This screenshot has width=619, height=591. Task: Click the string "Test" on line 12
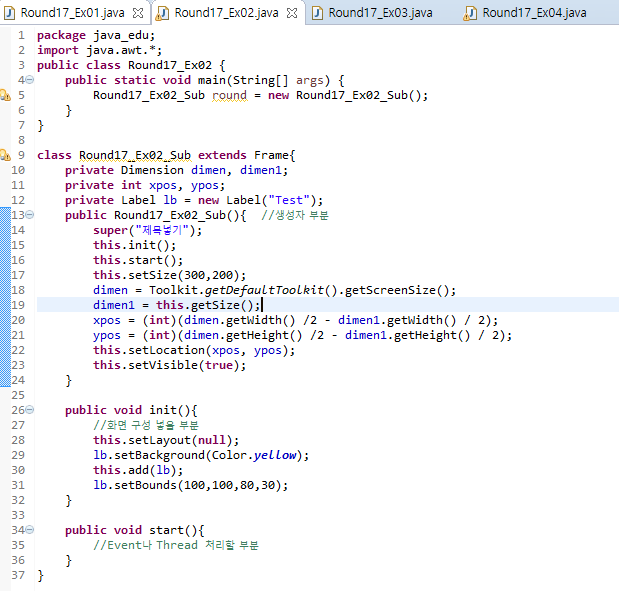click(x=289, y=201)
